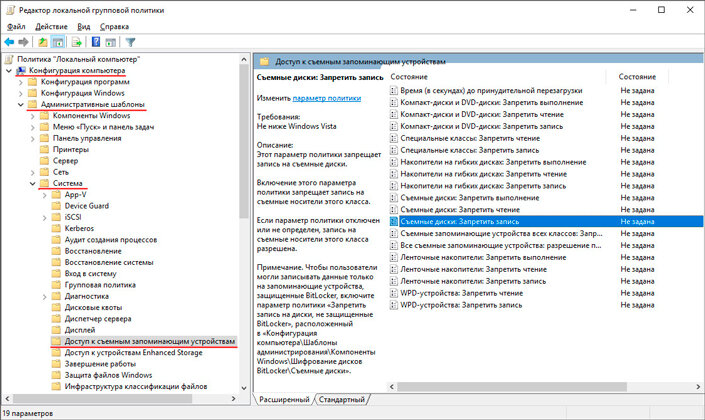Select 'Съемные диски: Запретить запись' policy
The height and width of the screenshot is (420, 705).
coord(545,221)
